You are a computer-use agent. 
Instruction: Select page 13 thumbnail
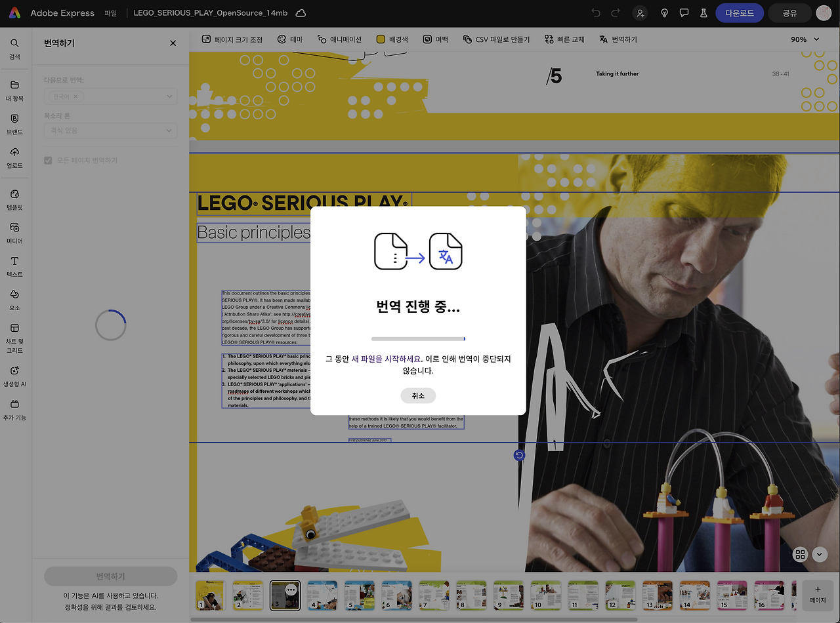coord(658,595)
